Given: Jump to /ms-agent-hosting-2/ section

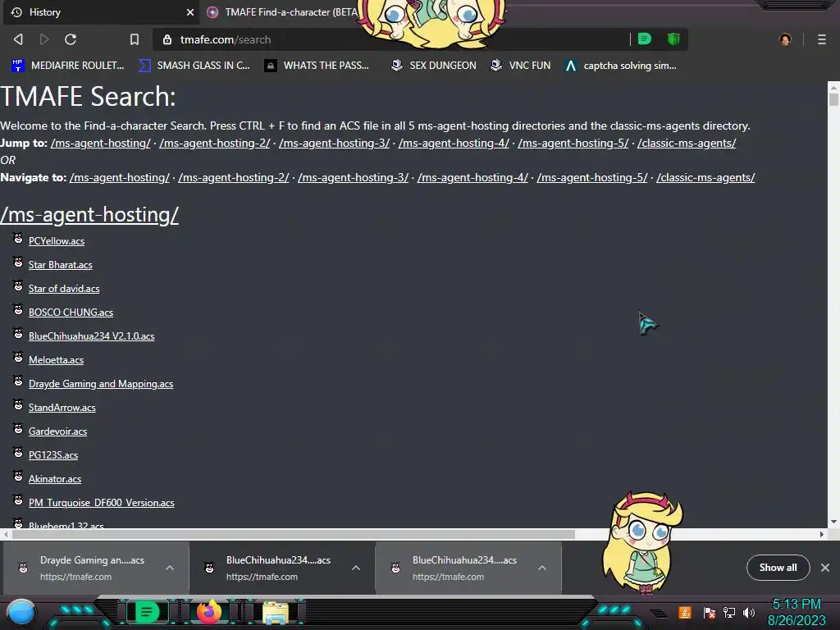Looking at the screenshot, I should click(215, 143).
